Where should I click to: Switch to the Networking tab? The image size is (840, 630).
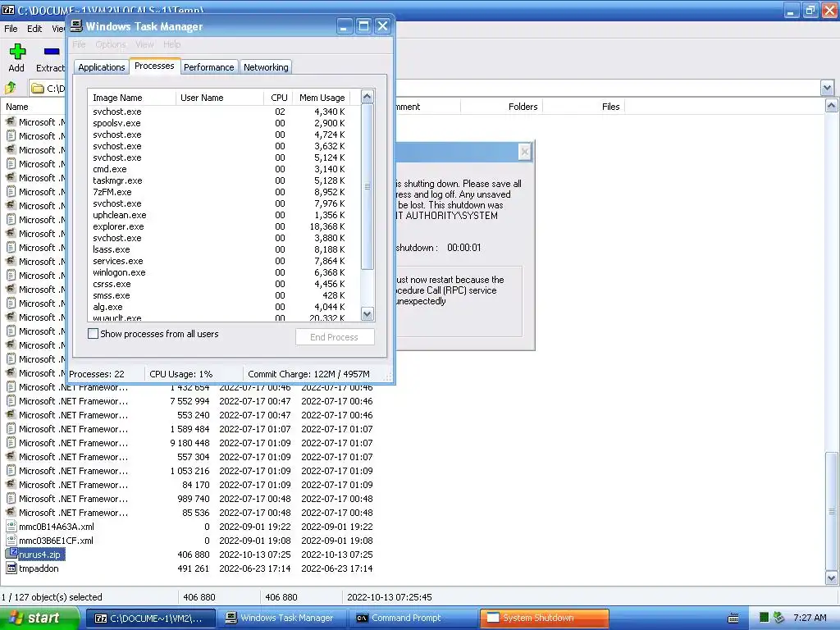tap(266, 67)
